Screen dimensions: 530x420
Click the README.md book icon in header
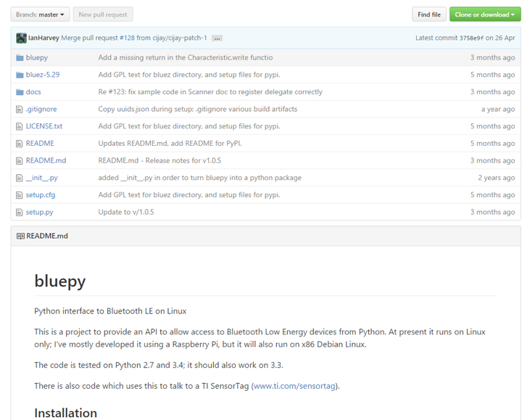(x=20, y=236)
